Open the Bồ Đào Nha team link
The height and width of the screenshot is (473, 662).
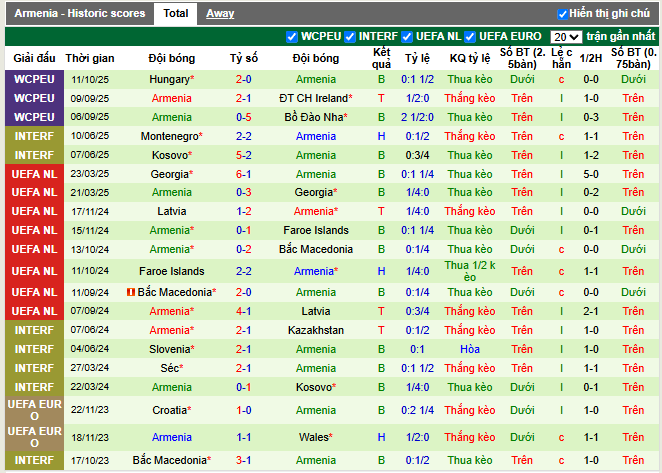[x=314, y=117]
